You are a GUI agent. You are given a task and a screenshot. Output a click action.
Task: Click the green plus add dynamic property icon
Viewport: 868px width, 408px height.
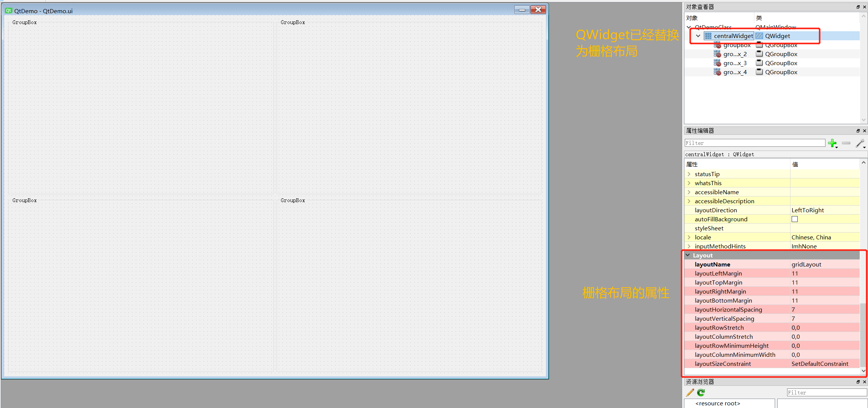click(x=832, y=143)
